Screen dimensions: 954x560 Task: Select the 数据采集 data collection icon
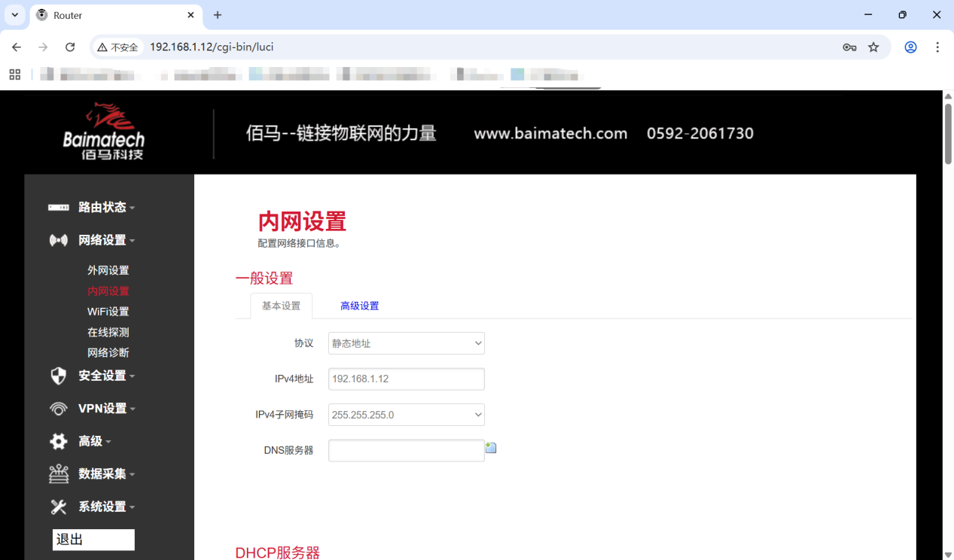coord(58,473)
